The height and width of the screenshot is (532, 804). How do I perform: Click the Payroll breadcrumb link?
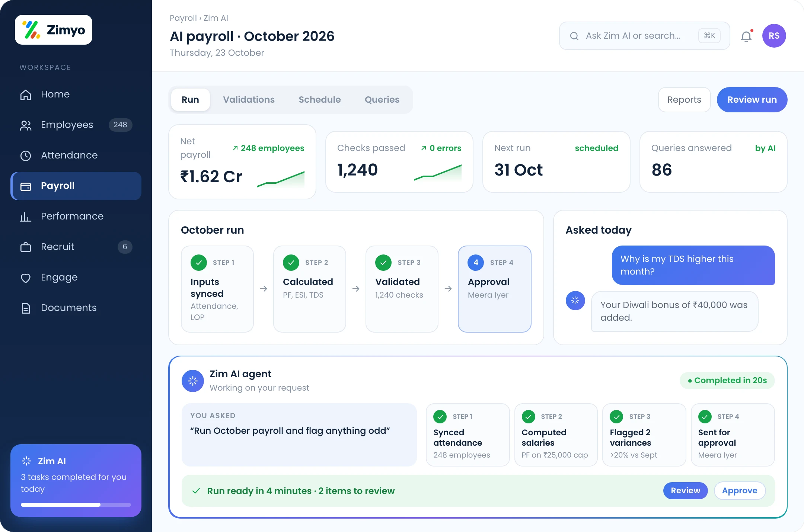[183, 18]
